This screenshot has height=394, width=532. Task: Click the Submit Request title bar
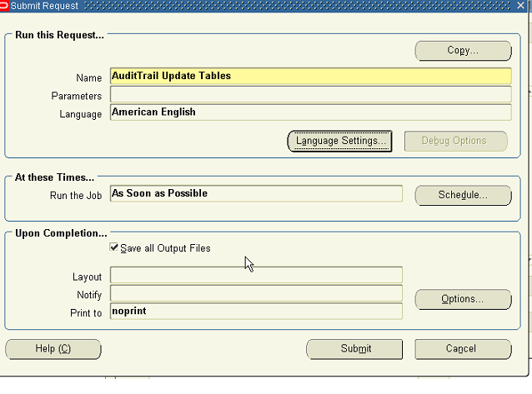point(250,6)
